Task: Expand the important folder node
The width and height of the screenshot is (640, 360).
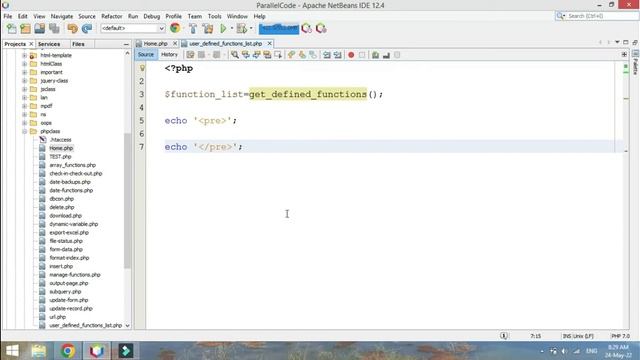Action: [24, 72]
